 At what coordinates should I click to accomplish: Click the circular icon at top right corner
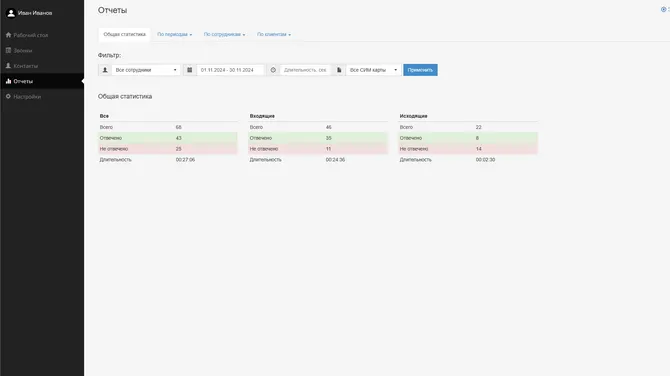[664, 9]
